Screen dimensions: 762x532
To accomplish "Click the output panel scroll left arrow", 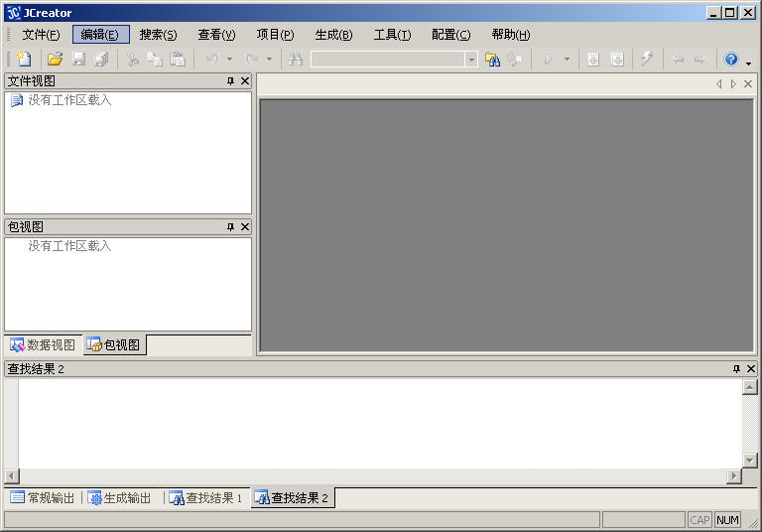I will coord(12,476).
